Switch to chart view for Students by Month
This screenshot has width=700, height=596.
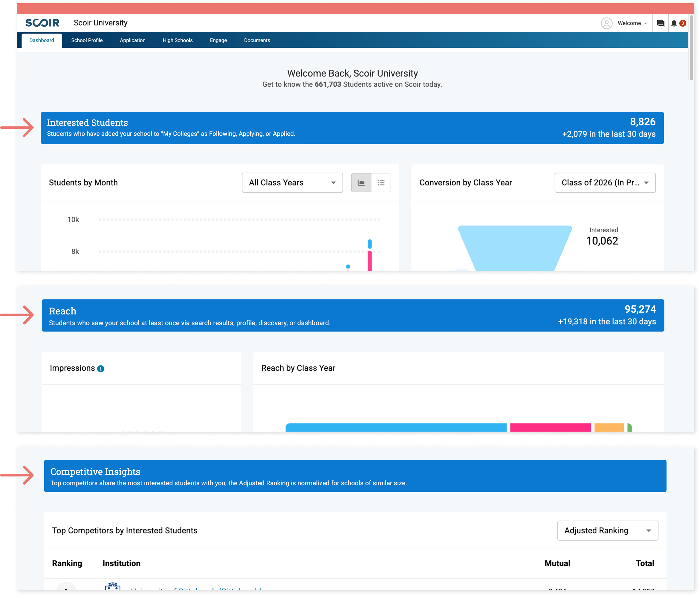pyautogui.click(x=361, y=183)
